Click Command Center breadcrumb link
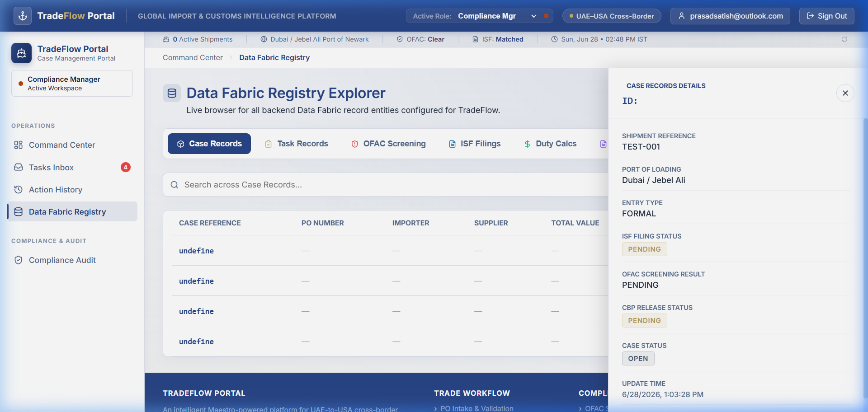Viewport: 868px width, 412px height. pyautogui.click(x=193, y=57)
